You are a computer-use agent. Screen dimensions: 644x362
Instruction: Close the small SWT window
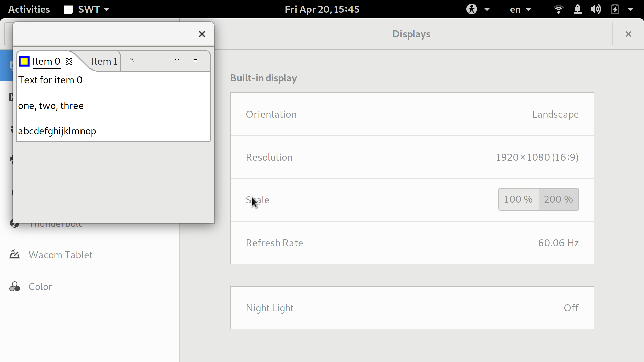(x=202, y=34)
